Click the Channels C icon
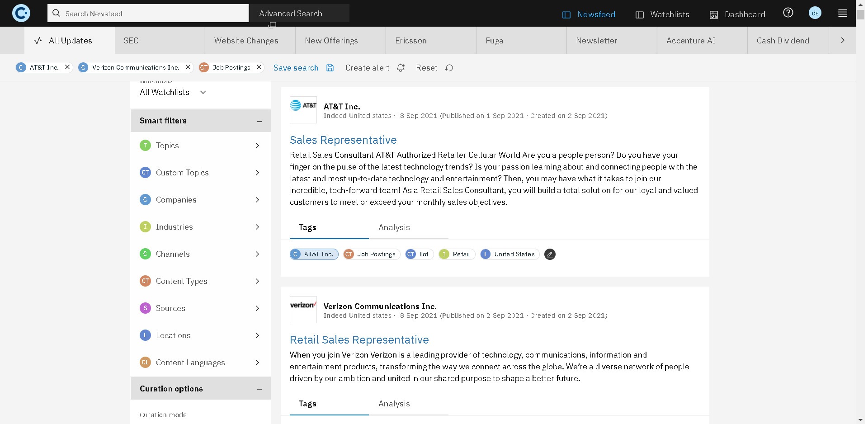 [145, 254]
